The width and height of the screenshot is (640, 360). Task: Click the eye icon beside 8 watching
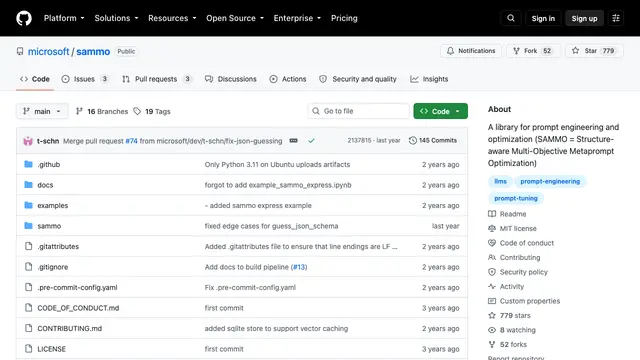492,330
